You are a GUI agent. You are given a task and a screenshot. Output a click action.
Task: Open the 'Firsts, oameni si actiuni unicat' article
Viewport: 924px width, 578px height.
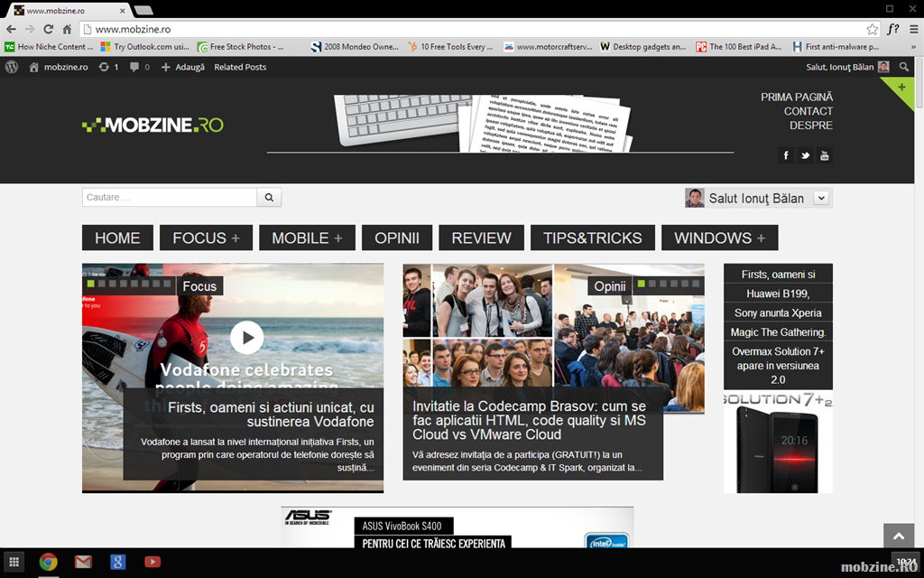point(271,414)
